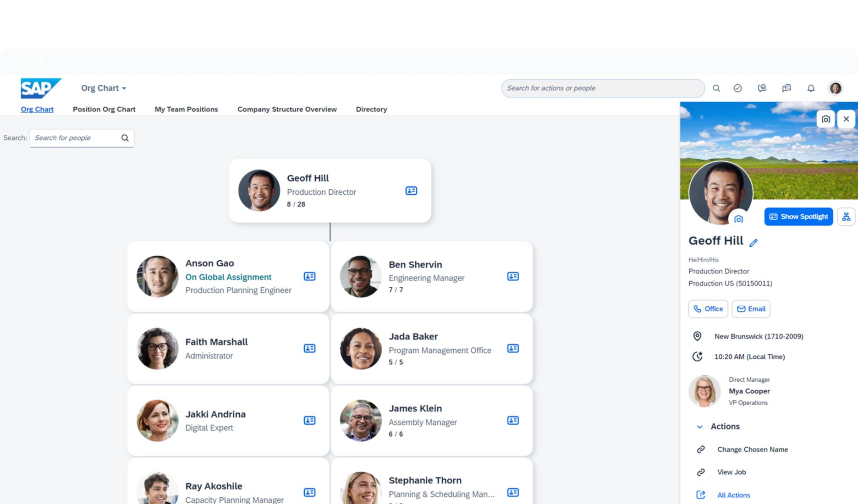Click the Show Spotlight button
The width and height of the screenshot is (858, 504).
pyautogui.click(x=798, y=217)
